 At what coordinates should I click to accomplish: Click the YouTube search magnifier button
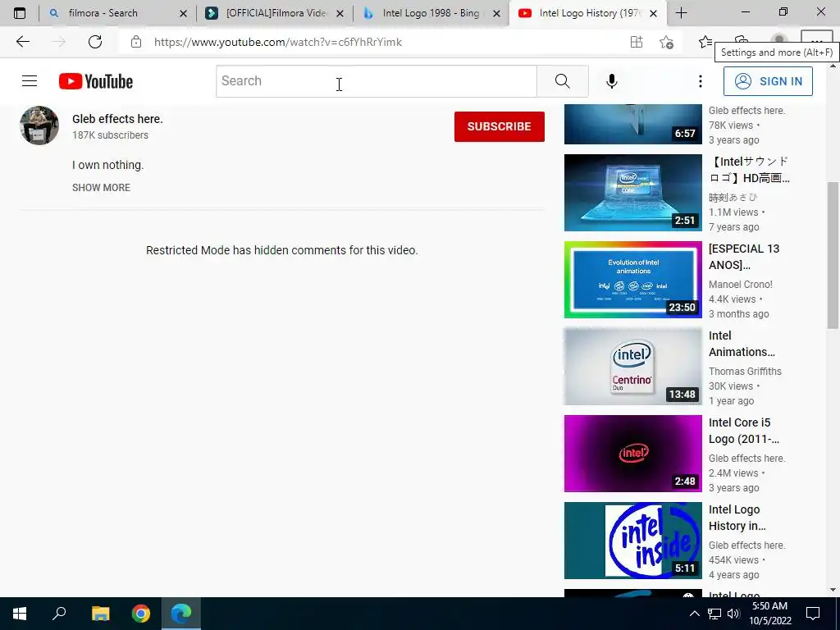[563, 81]
